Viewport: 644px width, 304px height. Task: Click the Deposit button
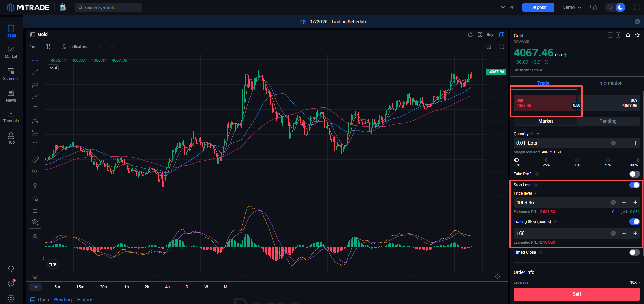tap(538, 7)
